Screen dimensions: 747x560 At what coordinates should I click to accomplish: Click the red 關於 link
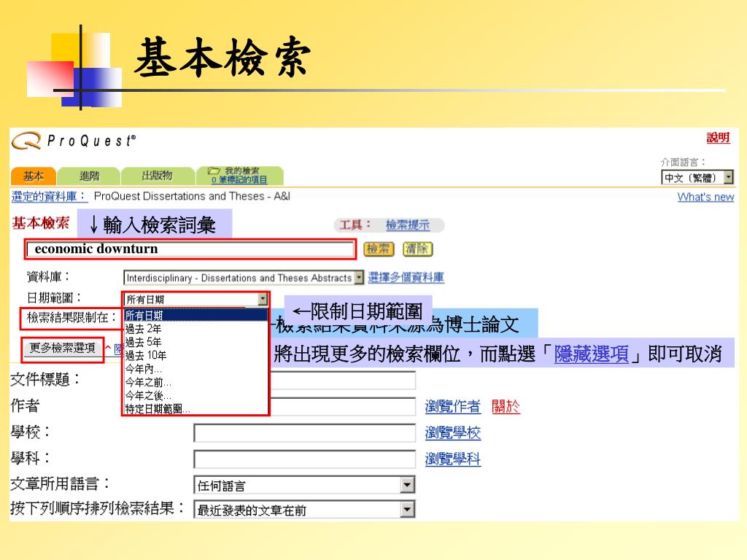(x=506, y=406)
